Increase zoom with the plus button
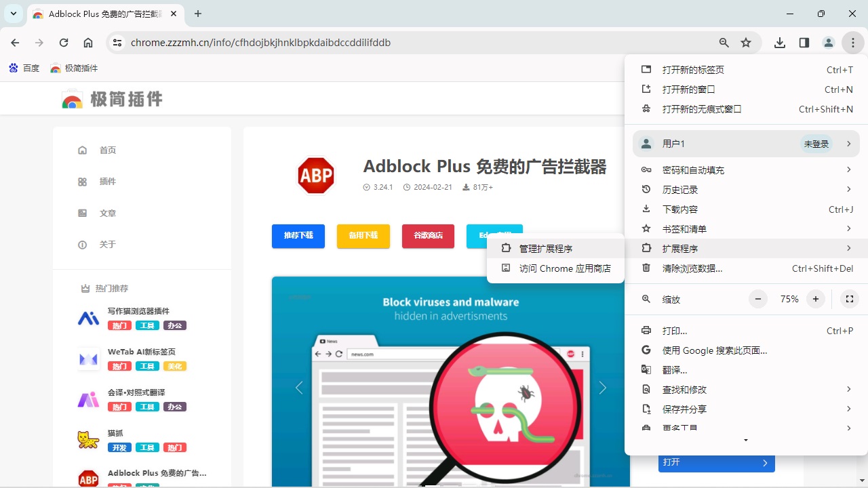The image size is (868, 488). (x=816, y=299)
